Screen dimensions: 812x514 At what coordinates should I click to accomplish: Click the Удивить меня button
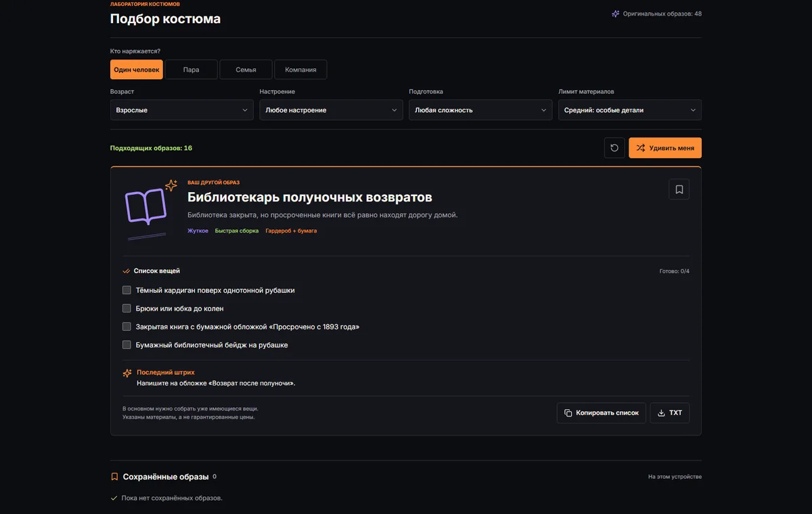[x=665, y=148]
